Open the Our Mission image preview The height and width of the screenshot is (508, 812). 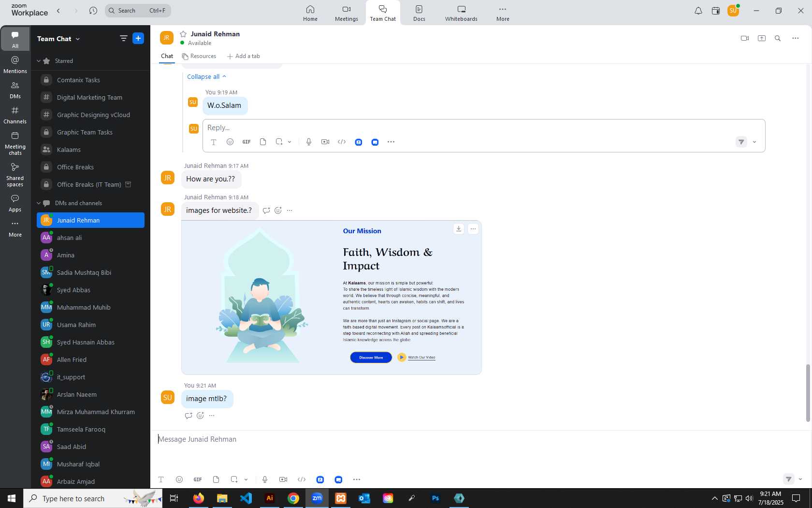coord(331,298)
